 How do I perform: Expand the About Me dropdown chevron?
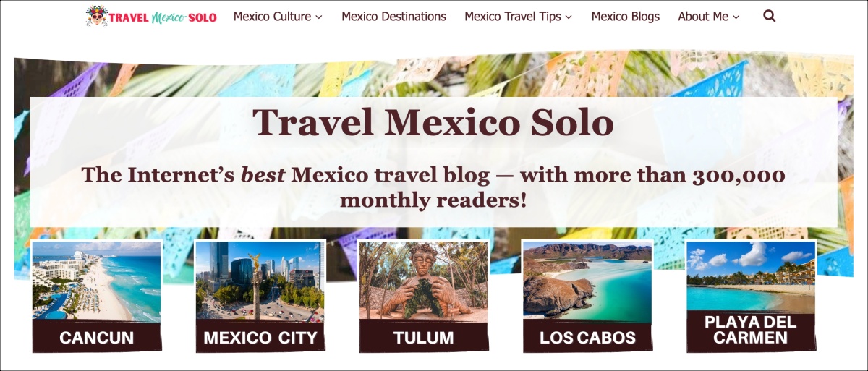point(736,17)
